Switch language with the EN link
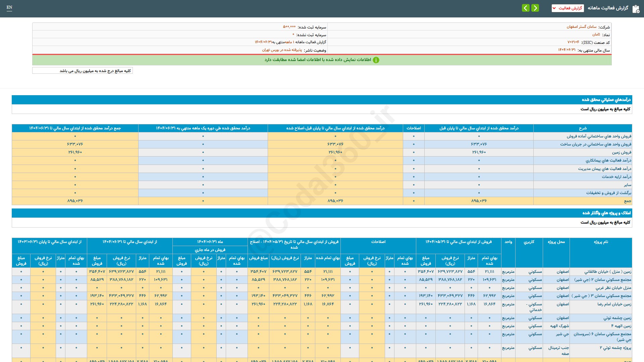Viewport: 644px width, 362px height. [x=9, y=7]
